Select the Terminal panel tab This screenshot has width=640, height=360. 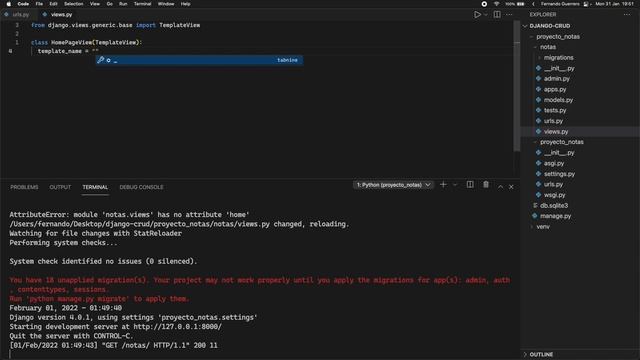click(95, 187)
